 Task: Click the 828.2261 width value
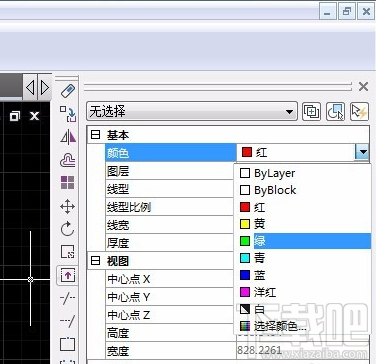coord(259,350)
